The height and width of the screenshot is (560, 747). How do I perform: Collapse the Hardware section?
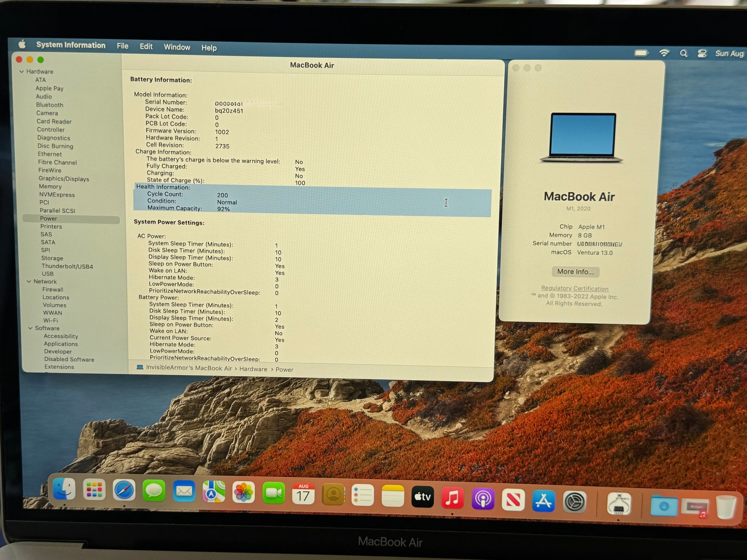tap(22, 72)
